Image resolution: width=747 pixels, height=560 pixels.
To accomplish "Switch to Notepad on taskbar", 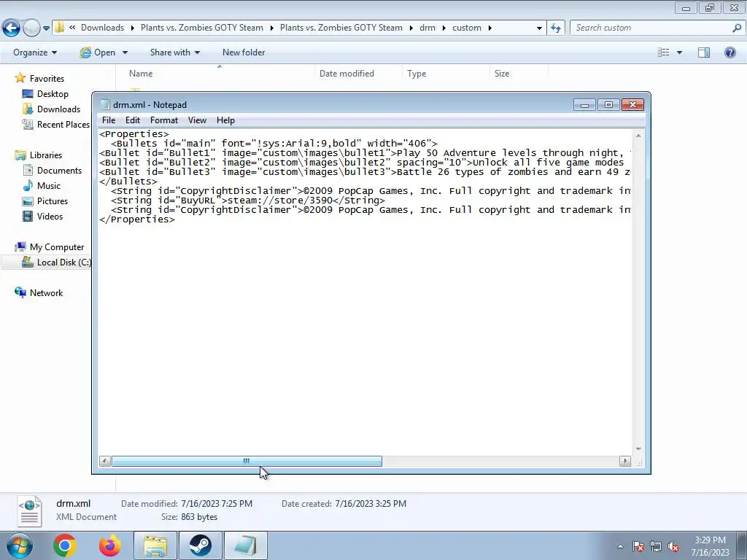I will pyautogui.click(x=245, y=545).
